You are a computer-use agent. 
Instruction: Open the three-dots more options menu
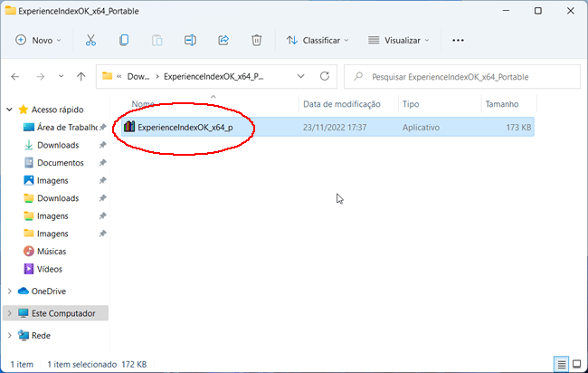[458, 41]
